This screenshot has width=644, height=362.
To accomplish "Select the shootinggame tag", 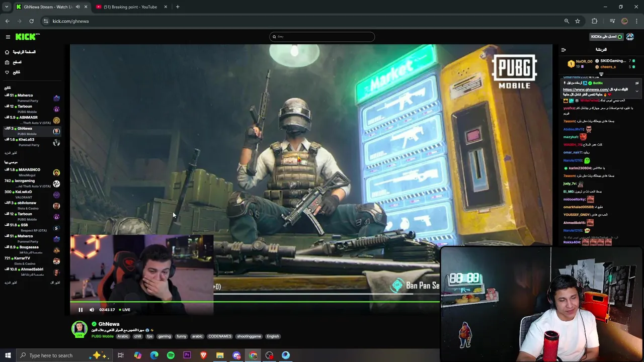I will (x=249, y=336).
